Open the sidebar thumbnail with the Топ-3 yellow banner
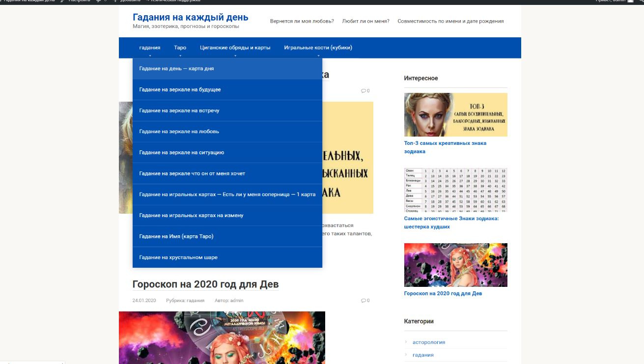This screenshot has width=644, height=364. click(456, 114)
